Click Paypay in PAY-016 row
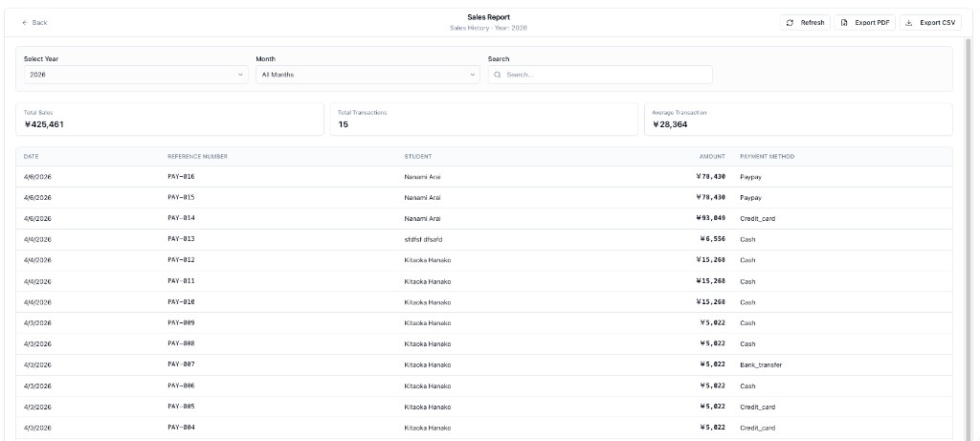Viewport: 980px width, 441px height. (x=750, y=177)
